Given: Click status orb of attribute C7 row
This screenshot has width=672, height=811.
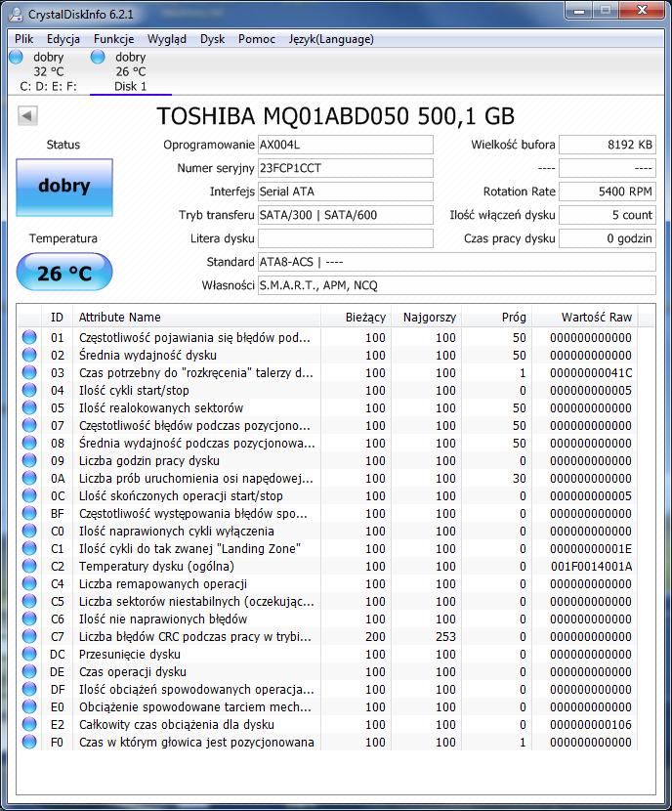Looking at the screenshot, I should pyautogui.click(x=29, y=636).
